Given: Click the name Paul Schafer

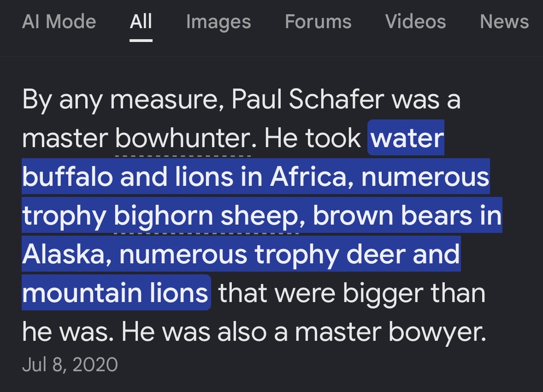Looking at the screenshot, I should pos(308,100).
